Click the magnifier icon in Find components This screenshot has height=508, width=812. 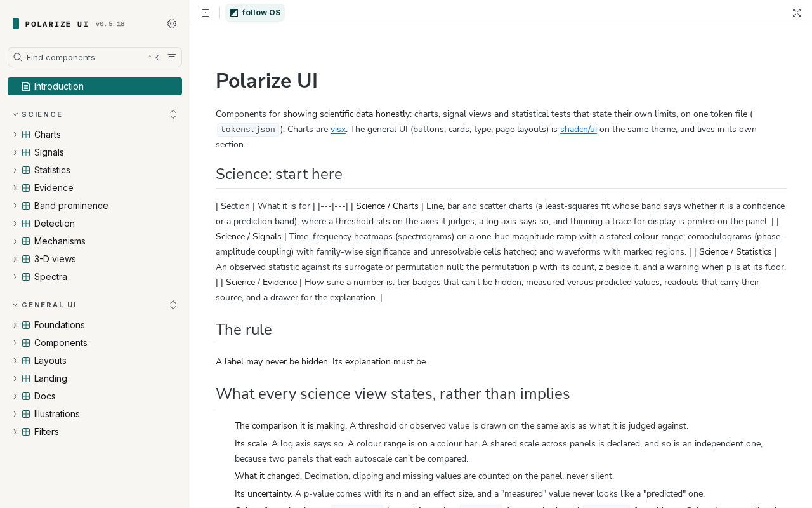(x=18, y=57)
